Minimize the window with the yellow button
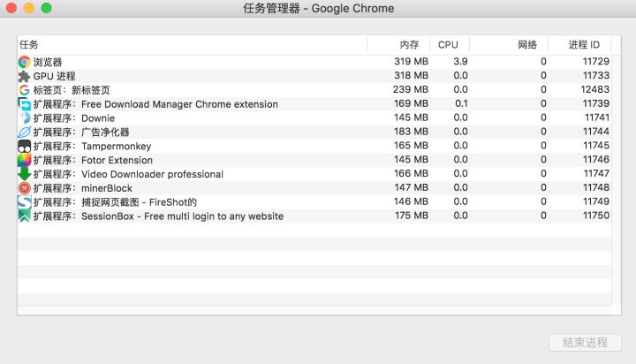Viewport: 636px width, 364px height. pyautogui.click(x=29, y=8)
